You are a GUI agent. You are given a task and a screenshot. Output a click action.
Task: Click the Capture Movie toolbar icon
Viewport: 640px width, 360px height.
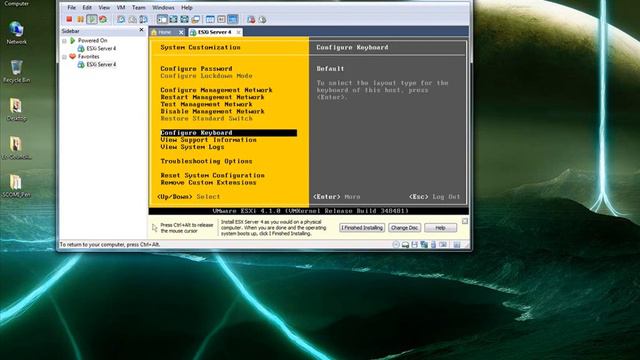(x=251, y=19)
